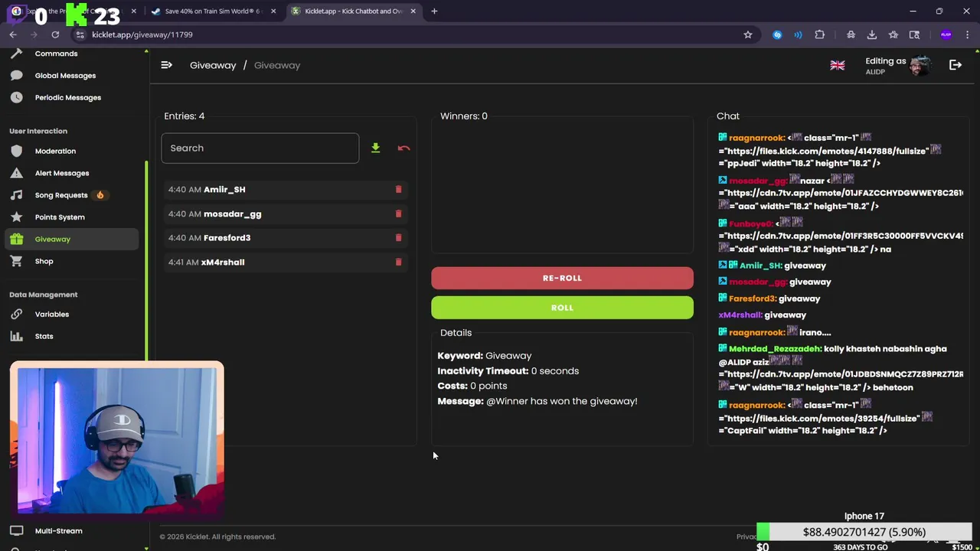The image size is (980, 551).
Task: Click the Keyword: Giveaway detail line
Action: (x=485, y=355)
